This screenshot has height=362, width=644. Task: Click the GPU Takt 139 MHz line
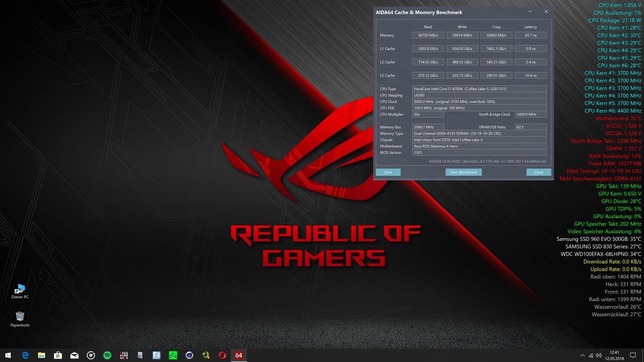[619, 186]
